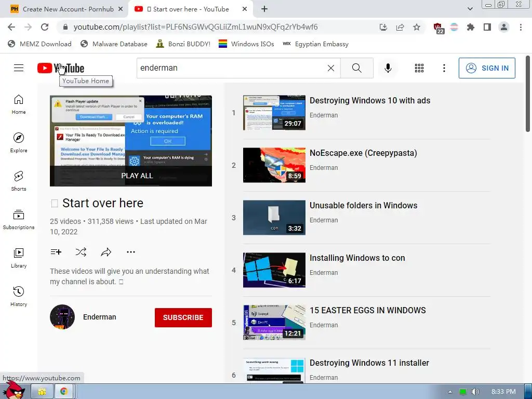Reload the current page
The height and width of the screenshot is (399, 532).
coord(45,27)
